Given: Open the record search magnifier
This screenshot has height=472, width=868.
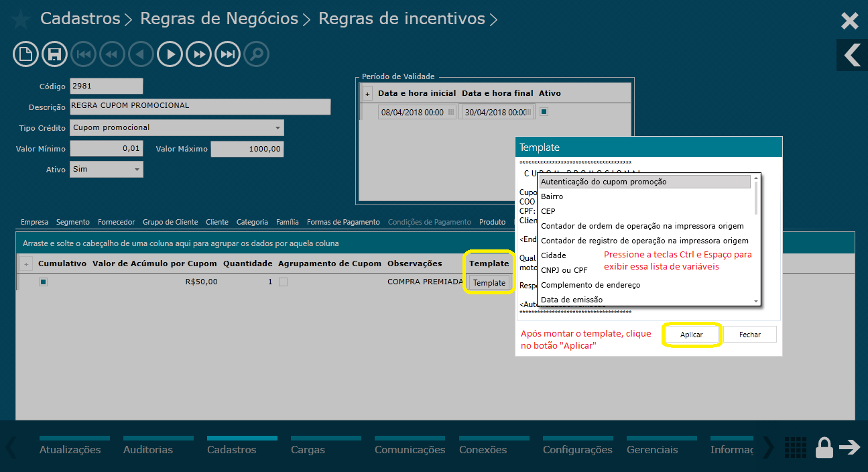Looking at the screenshot, I should 256,54.
